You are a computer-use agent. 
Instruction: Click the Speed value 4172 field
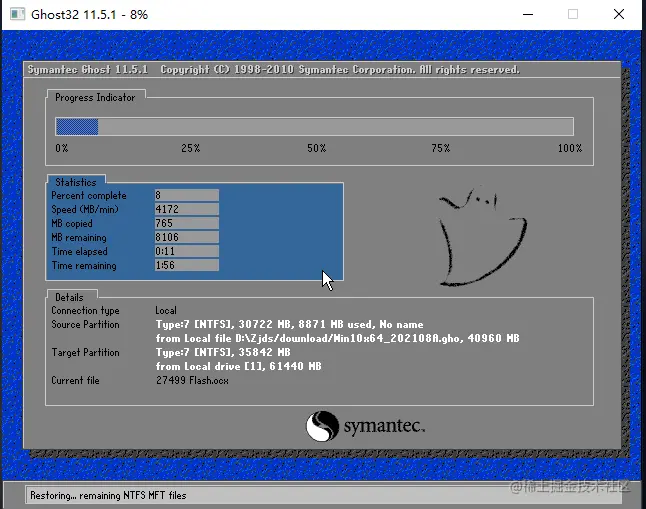tap(187, 209)
